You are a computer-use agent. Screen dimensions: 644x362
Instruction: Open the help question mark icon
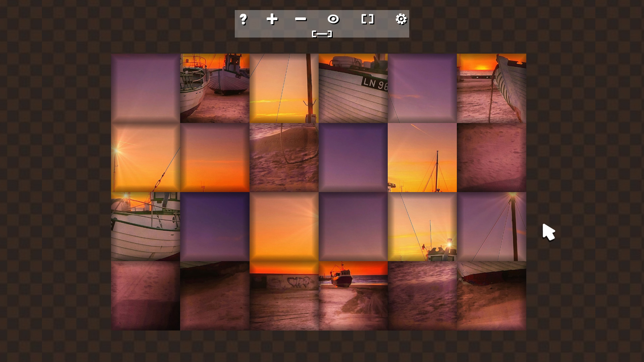pyautogui.click(x=243, y=19)
